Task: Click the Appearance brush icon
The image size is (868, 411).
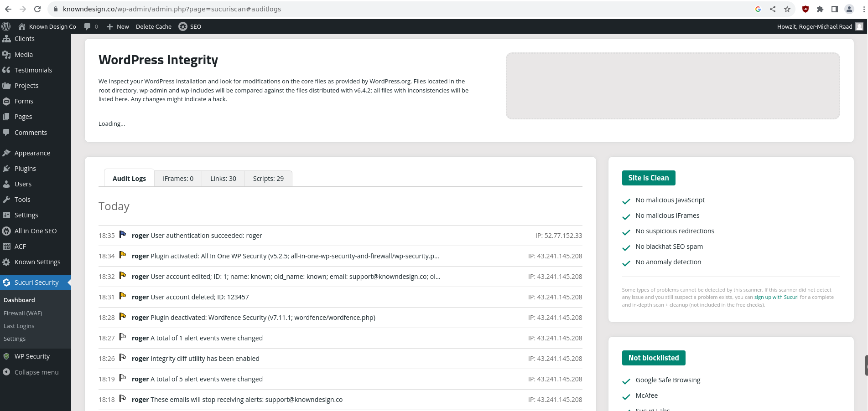Action: 6,153
